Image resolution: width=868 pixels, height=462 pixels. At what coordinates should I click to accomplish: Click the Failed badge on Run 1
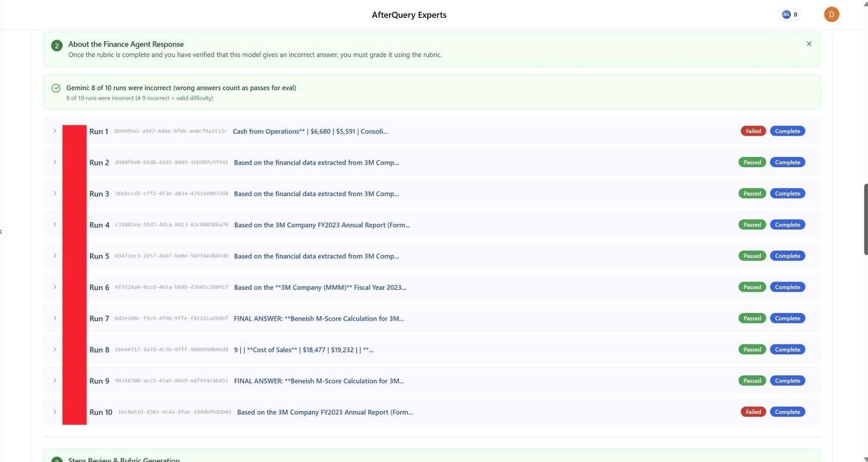pos(753,131)
